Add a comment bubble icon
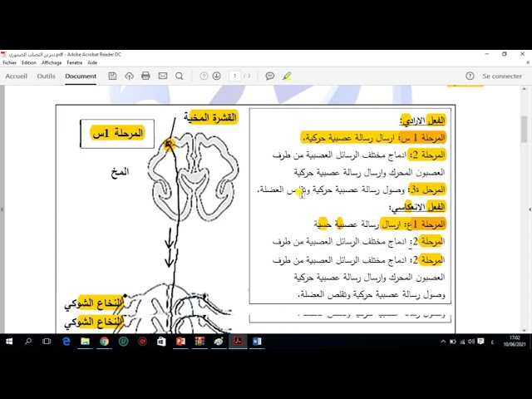 click(269, 76)
